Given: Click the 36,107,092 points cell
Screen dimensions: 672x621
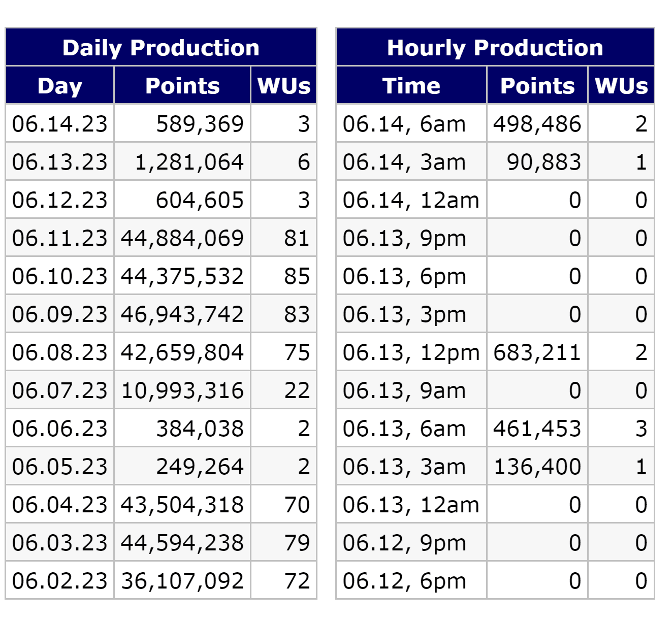Looking at the screenshot, I should coord(182,581).
